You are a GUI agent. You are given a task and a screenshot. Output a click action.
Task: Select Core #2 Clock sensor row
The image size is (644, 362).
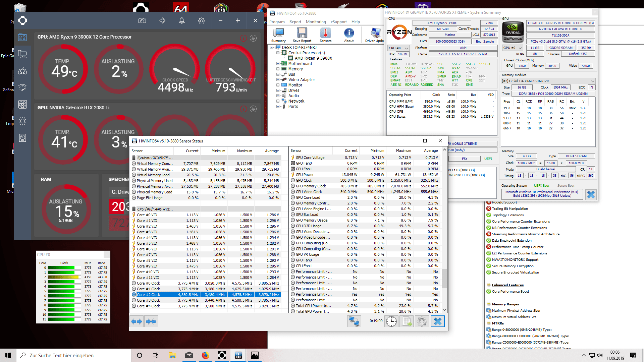206,295
